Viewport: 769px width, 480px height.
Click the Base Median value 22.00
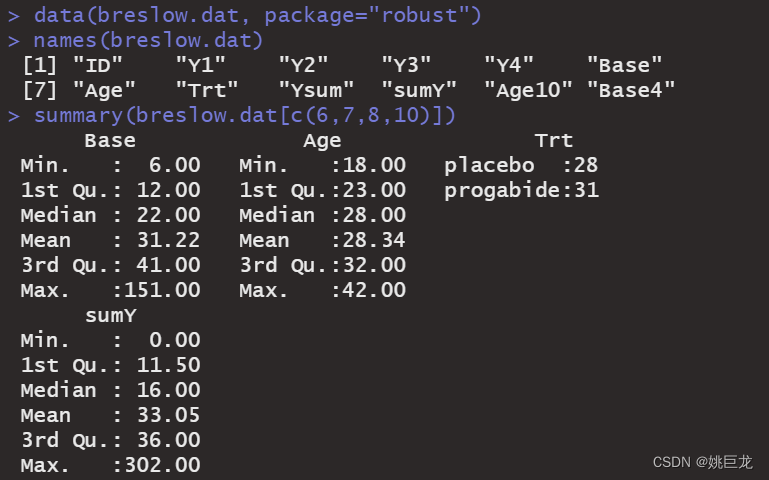tap(168, 215)
